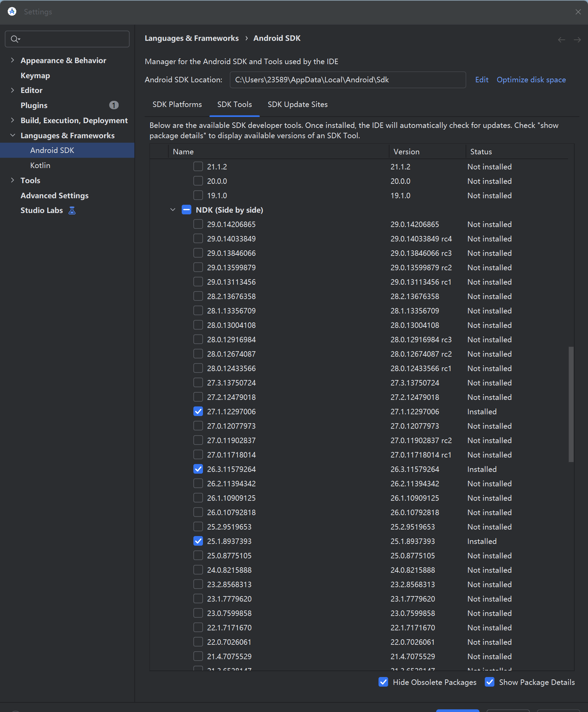
Task: Check NDK 29.0.14206865
Action: pos(198,224)
